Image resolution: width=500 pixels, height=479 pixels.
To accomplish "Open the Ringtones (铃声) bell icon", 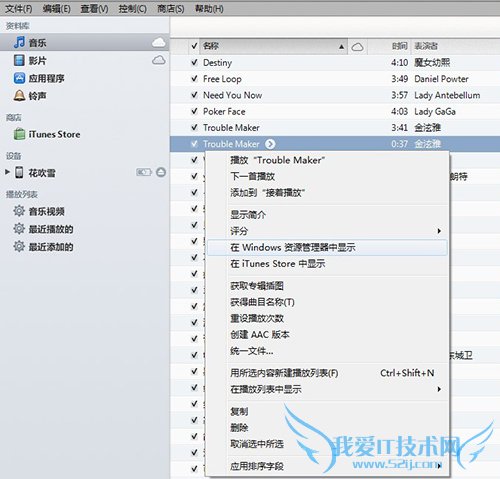I will pos(19,96).
